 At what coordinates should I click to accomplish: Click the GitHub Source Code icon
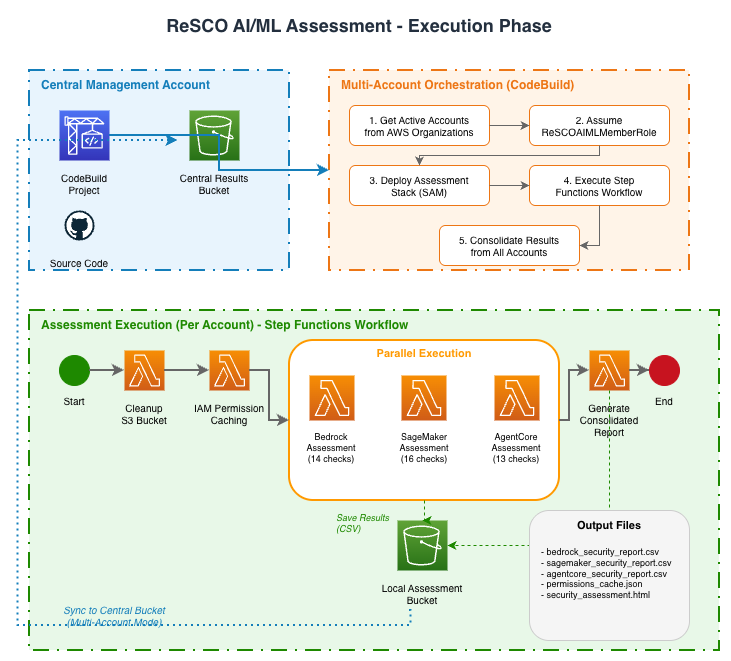point(79,226)
